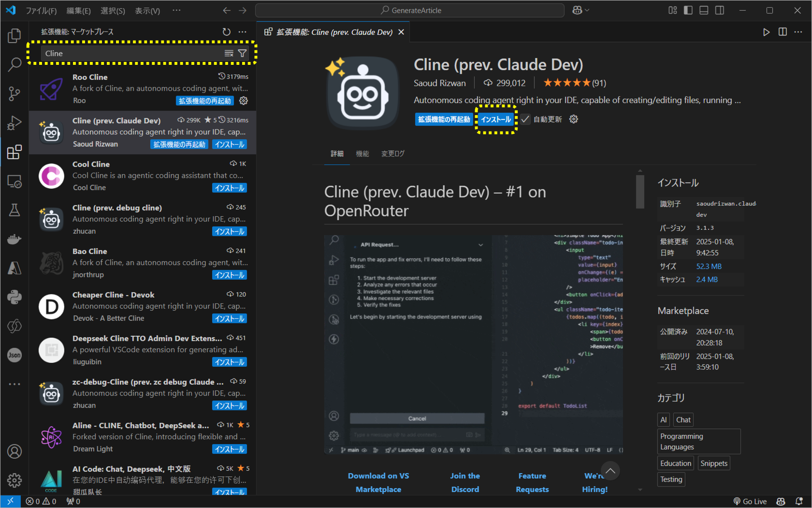812x508 pixels.
Task: Install the Bao Cline extension
Action: (x=230, y=275)
